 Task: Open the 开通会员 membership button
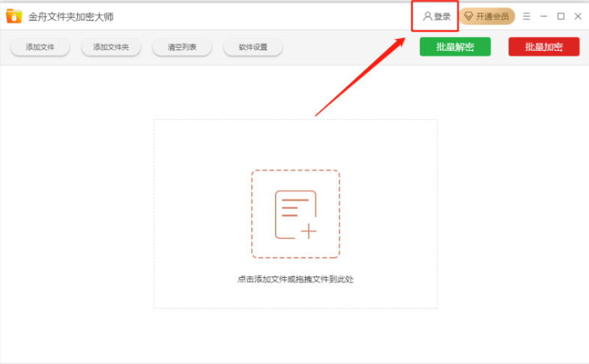pyautogui.click(x=487, y=16)
